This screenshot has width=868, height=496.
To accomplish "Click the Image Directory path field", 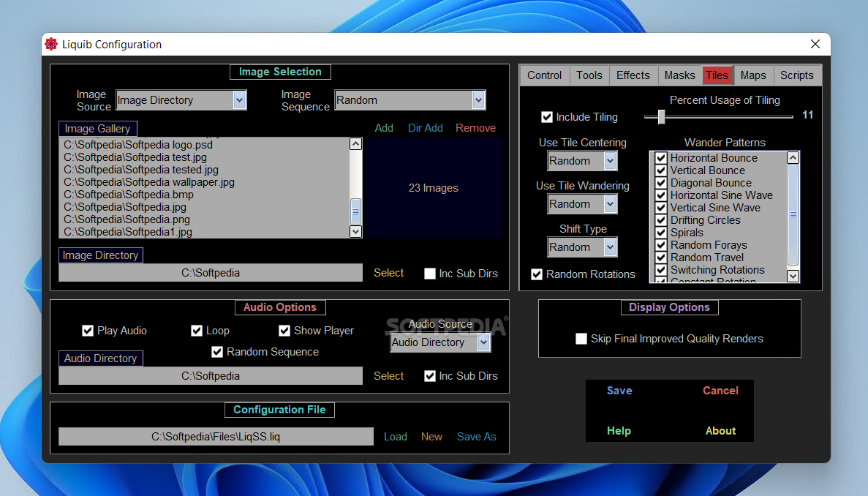I will [211, 273].
